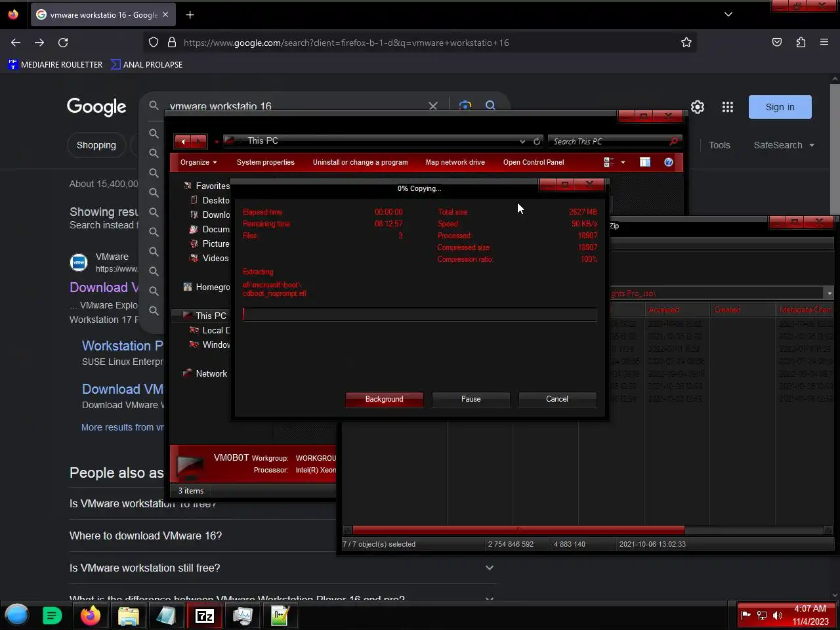The width and height of the screenshot is (840, 630).
Task: Open Google search Tools
Action: coord(719,145)
